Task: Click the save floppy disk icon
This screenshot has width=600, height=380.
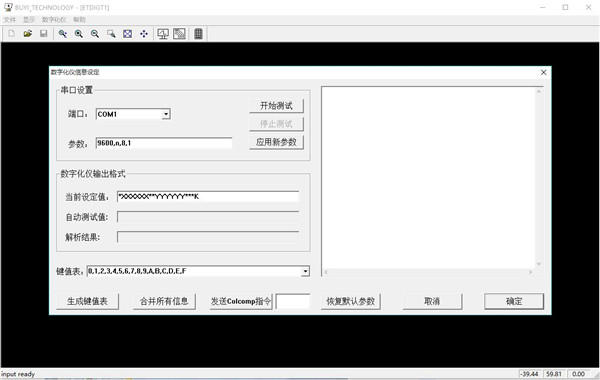Action: point(44,34)
